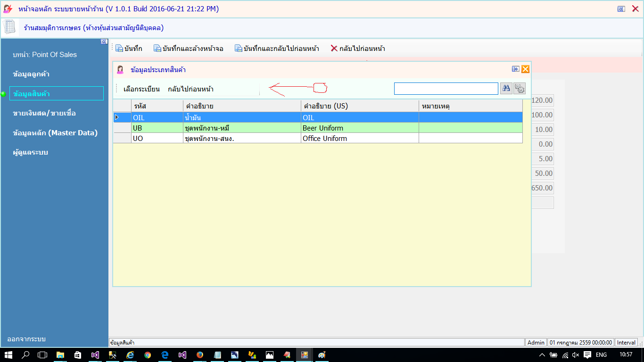Click บันทึกและล้างหน้าจอ in toolbar
644x362 pixels.
click(189, 49)
